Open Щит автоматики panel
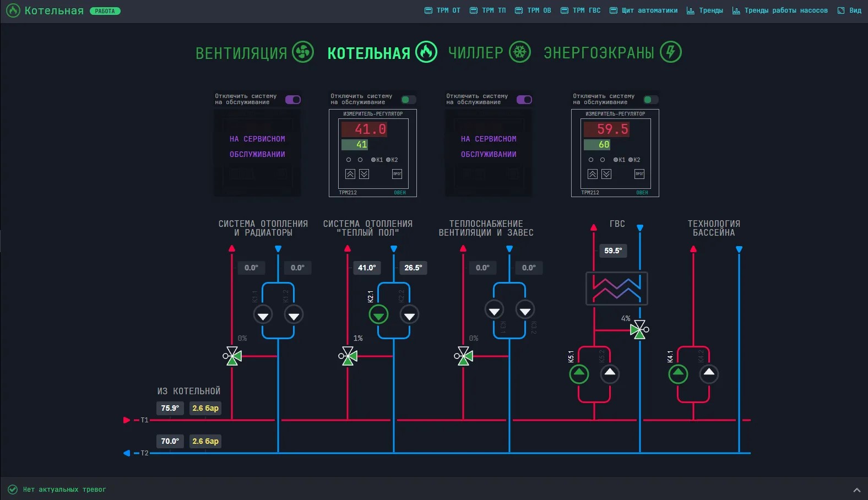The width and height of the screenshot is (868, 500). click(x=643, y=10)
